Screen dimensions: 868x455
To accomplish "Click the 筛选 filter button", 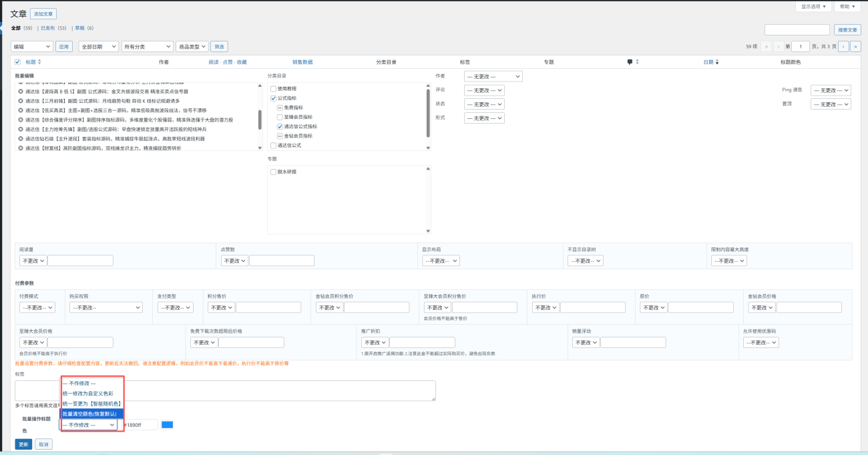I will point(219,47).
